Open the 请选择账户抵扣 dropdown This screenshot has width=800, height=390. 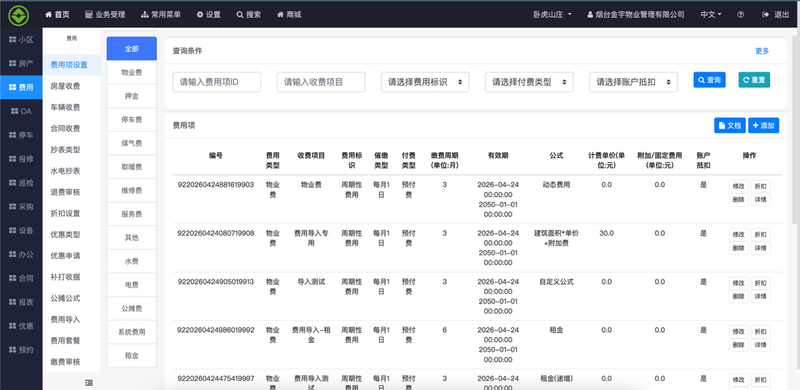click(633, 82)
